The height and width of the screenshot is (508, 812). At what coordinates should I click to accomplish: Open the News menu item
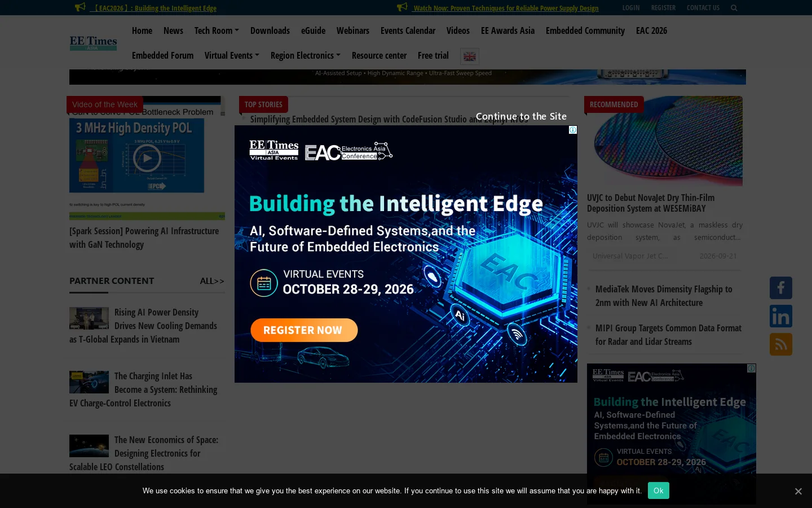(173, 30)
